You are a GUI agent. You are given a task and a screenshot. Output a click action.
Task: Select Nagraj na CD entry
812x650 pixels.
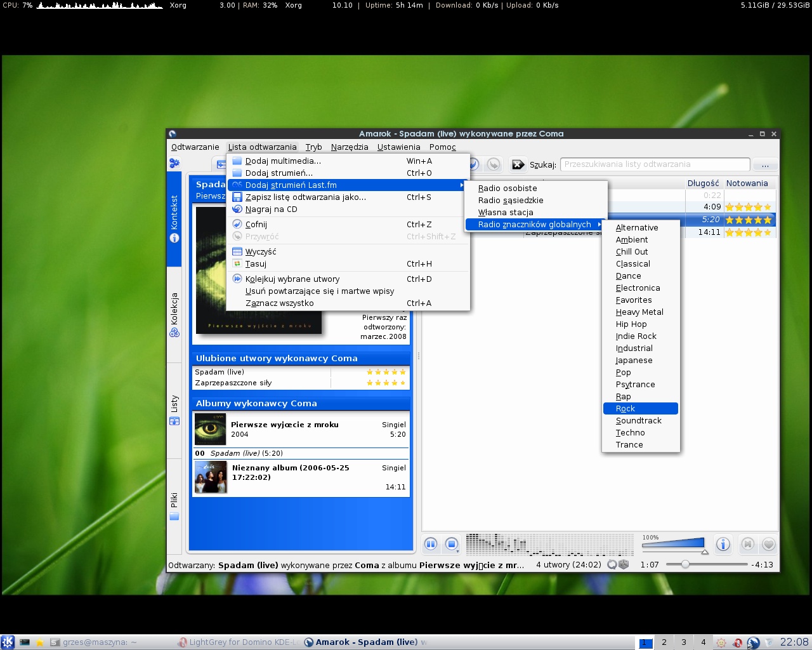[x=348, y=209]
